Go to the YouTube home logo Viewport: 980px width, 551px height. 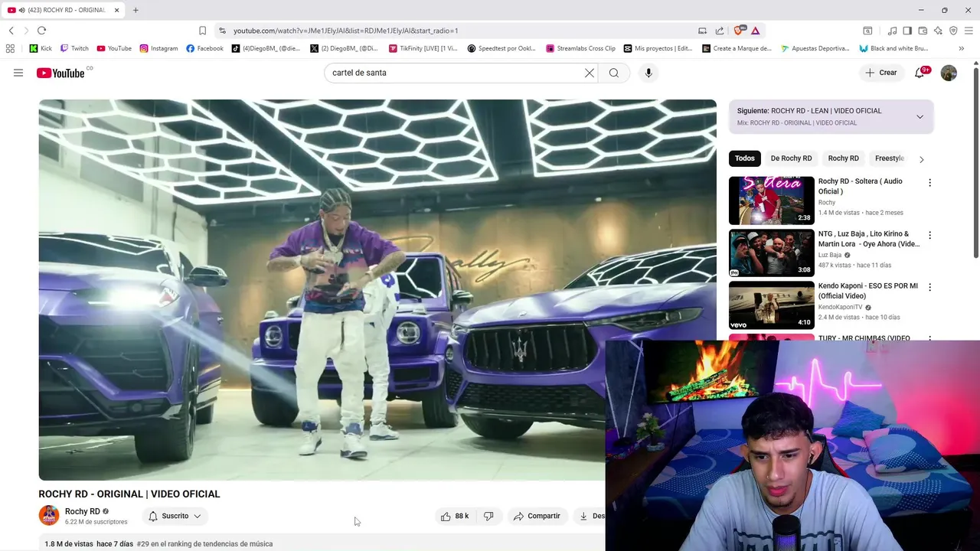(x=60, y=73)
